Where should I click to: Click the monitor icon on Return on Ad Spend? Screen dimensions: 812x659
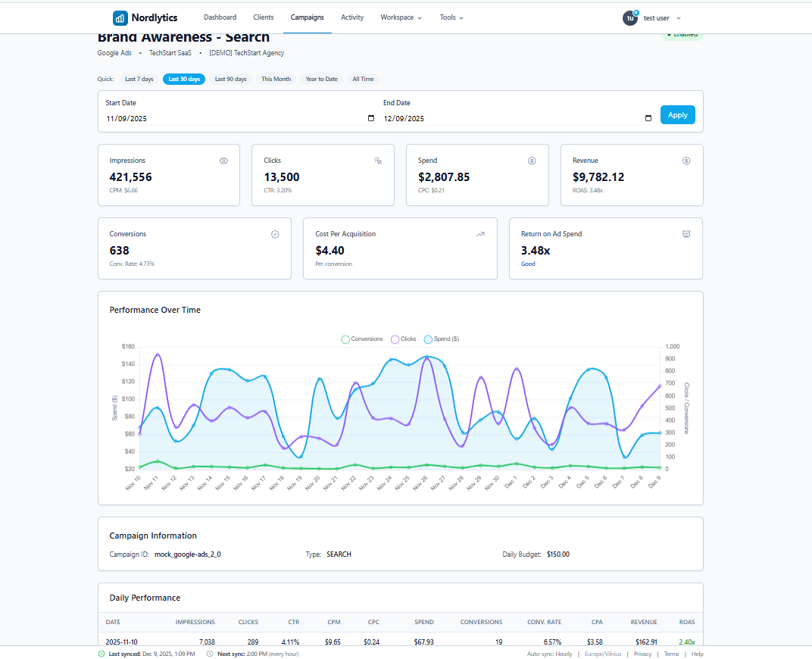(x=686, y=234)
